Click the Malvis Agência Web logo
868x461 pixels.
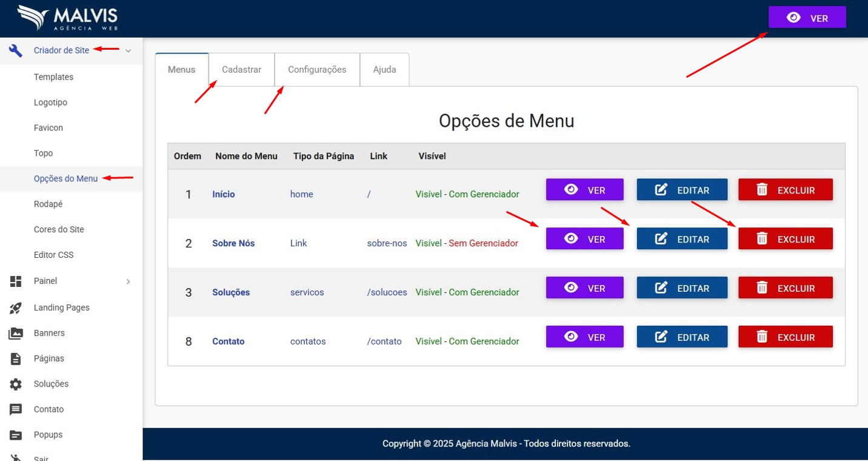(68, 18)
